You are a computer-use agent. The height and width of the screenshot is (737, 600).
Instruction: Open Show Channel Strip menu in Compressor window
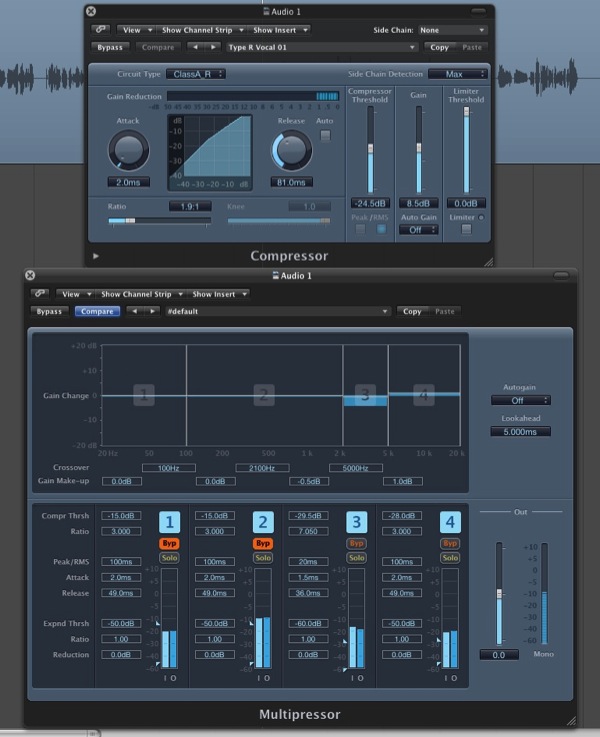(202, 30)
